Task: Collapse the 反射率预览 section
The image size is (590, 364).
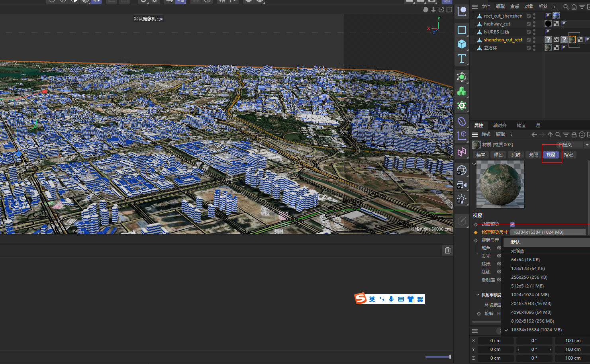Action: point(478,295)
